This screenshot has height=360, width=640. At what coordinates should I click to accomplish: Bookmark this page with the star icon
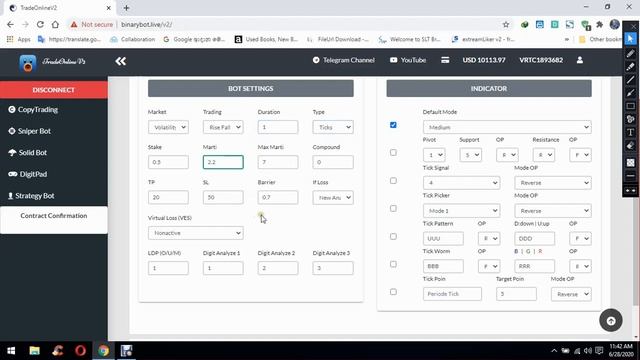[x=506, y=24]
